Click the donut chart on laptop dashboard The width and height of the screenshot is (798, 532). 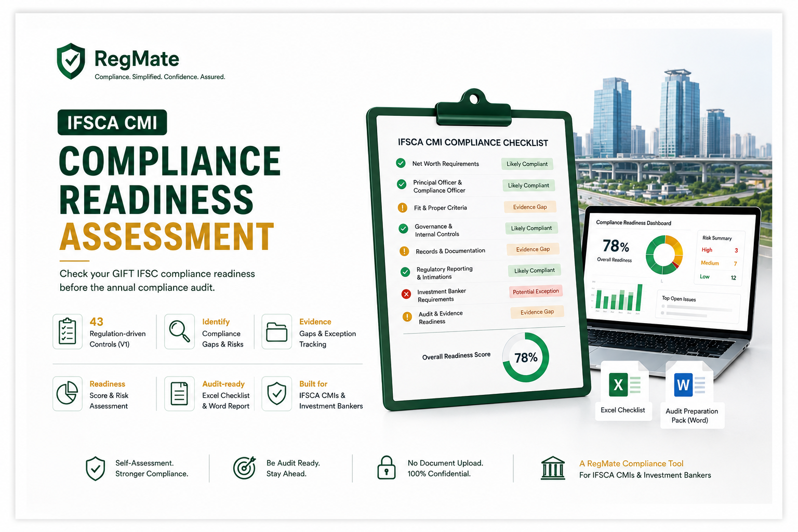point(664,255)
